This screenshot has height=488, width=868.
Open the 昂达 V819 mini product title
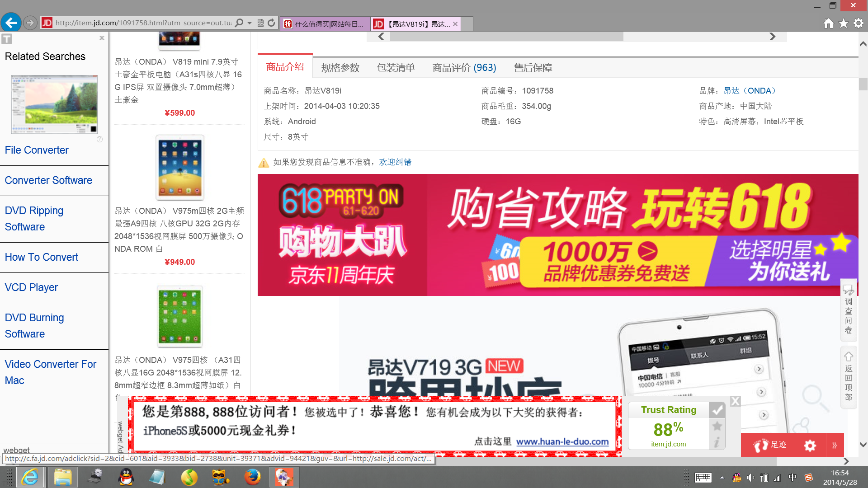179,80
